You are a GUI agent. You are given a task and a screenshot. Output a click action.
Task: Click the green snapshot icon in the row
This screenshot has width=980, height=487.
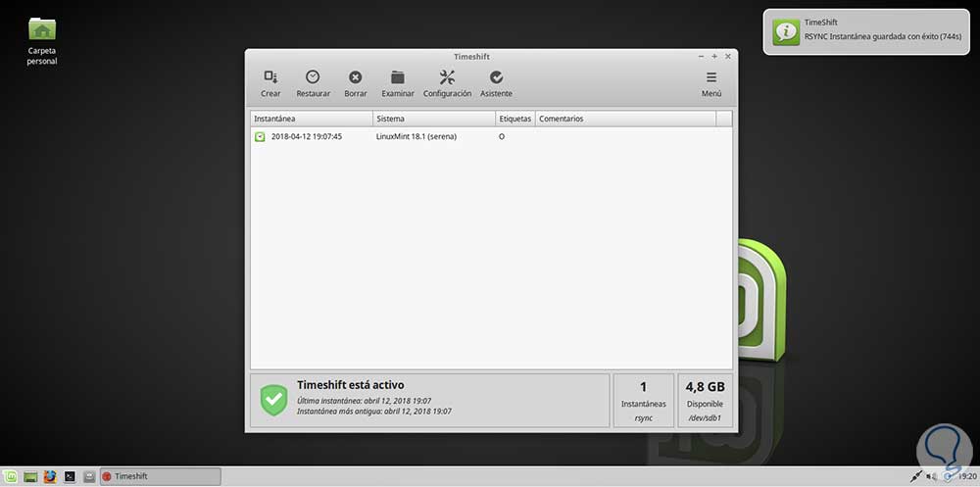pos(260,136)
